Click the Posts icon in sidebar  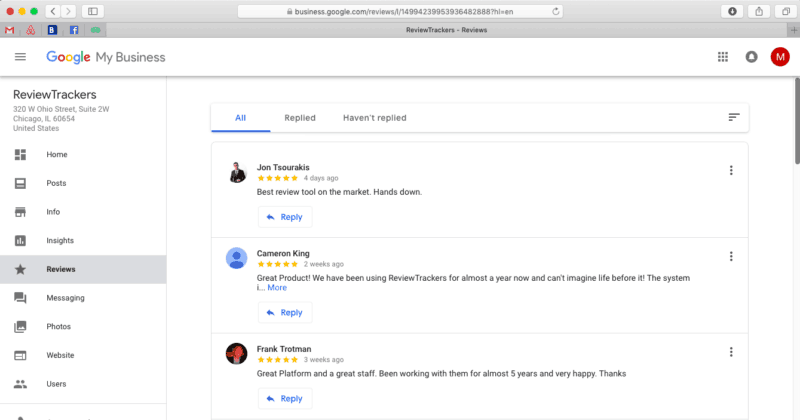pyautogui.click(x=20, y=183)
